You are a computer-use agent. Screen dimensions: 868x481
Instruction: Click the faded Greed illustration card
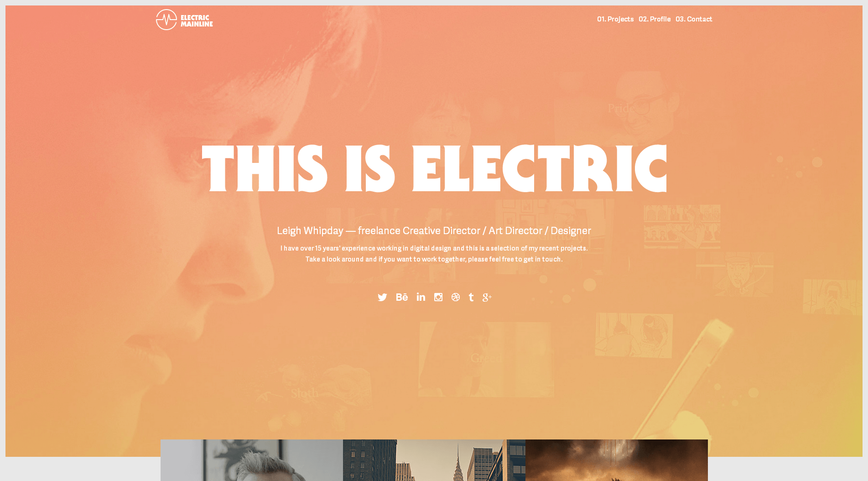[486, 359]
